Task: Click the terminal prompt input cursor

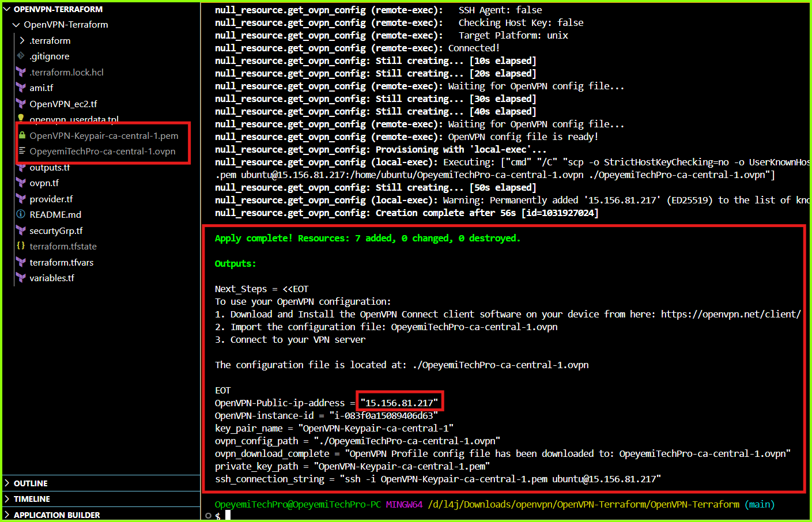Action: coord(228,515)
